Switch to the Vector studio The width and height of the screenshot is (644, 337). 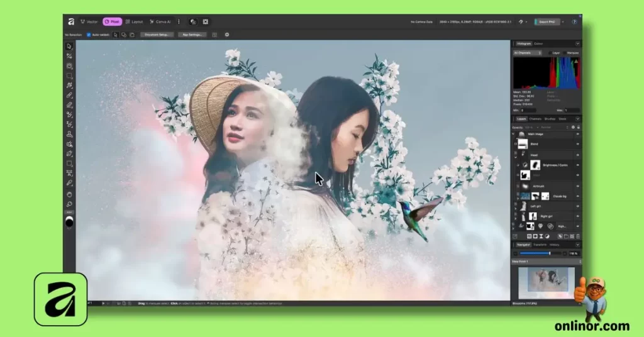click(89, 22)
